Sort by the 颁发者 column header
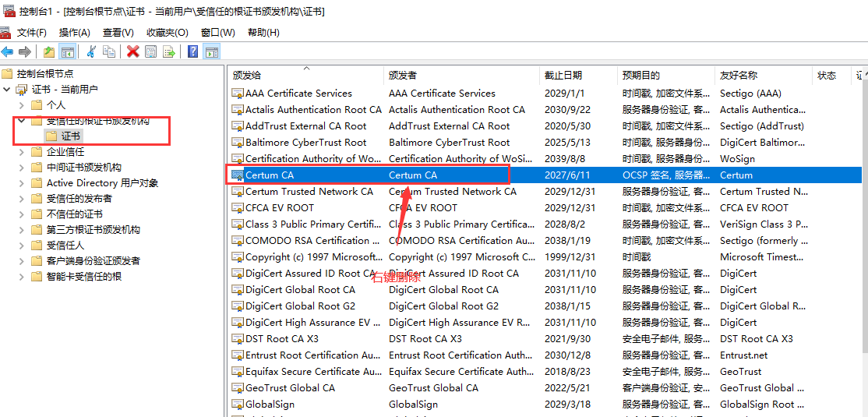The width and height of the screenshot is (868, 417). [462, 76]
